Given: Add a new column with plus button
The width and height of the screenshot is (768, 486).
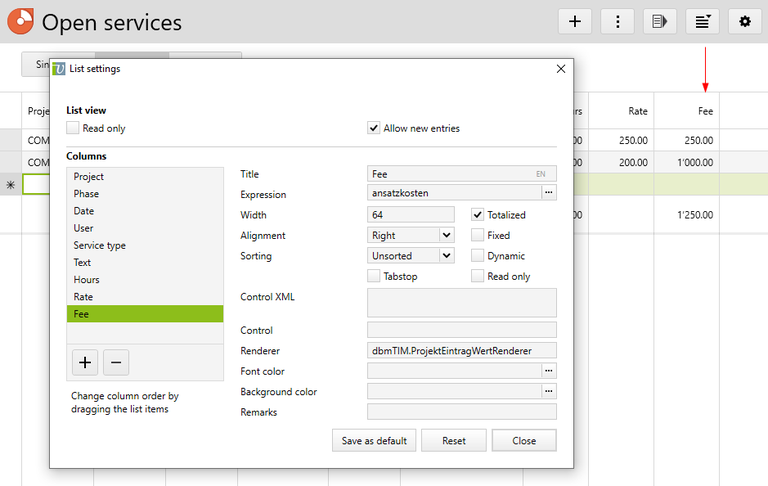Looking at the screenshot, I should pyautogui.click(x=85, y=363).
